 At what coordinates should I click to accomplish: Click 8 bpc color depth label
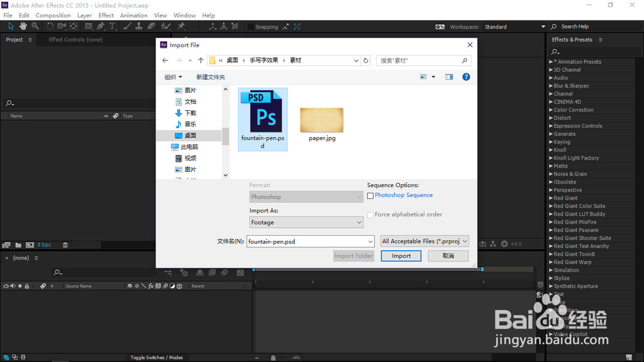(44, 245)
